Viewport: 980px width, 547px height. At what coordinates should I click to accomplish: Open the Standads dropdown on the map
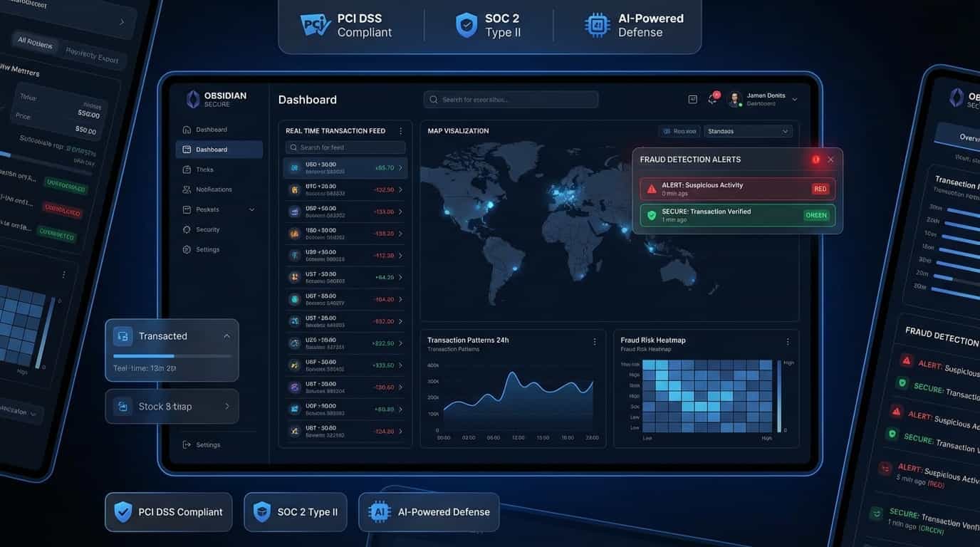pyautogui.click(x=747, y=131)
